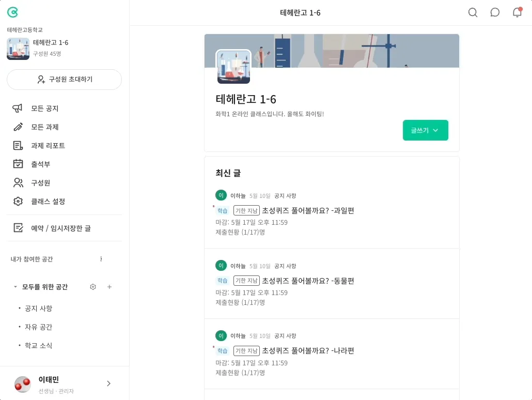Click the 출석부 calendar icon
532x400 pixels.
tap(18, 164)
